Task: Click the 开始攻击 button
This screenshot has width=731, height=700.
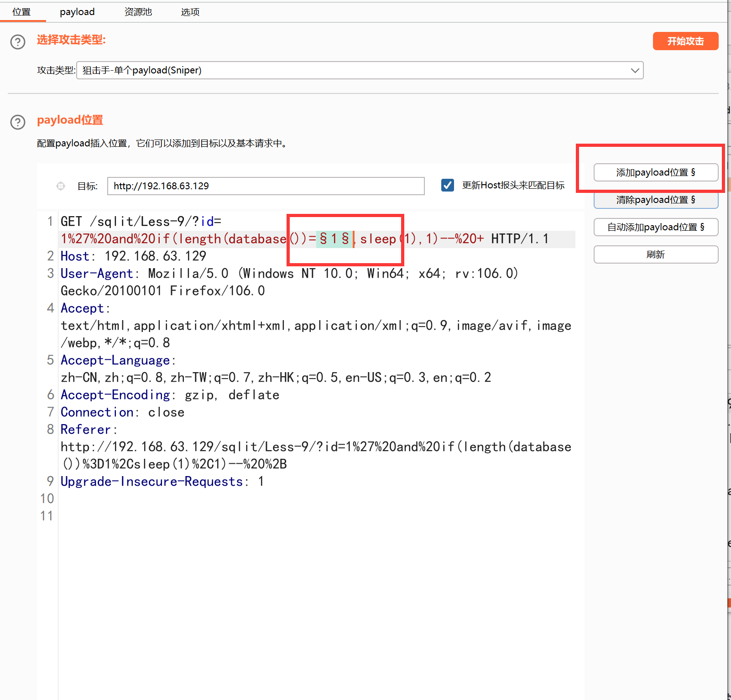Action: (685, 41)
